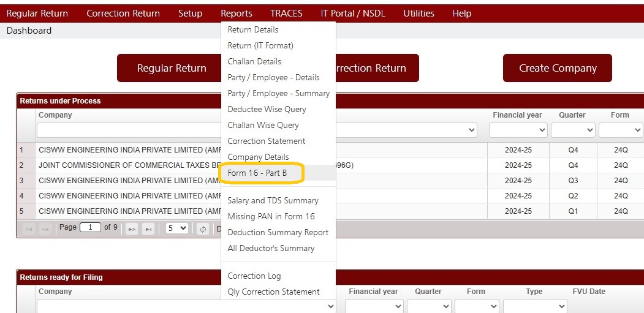
Task: Go to first page of the grid
Action: coord(29,229)
